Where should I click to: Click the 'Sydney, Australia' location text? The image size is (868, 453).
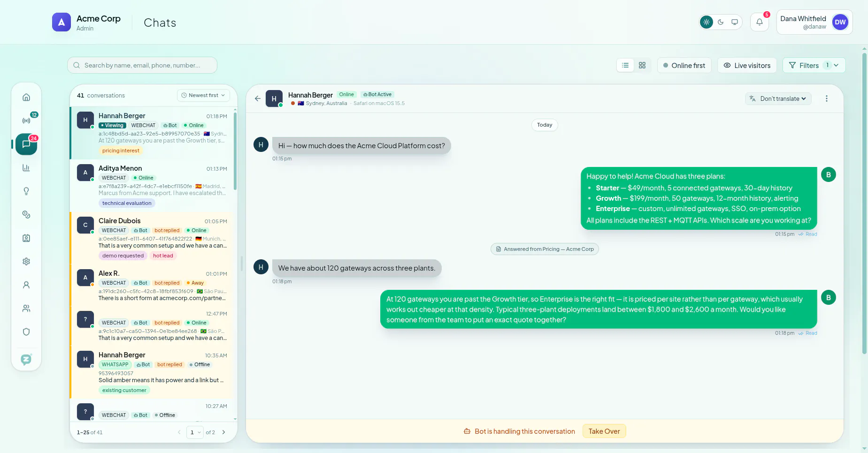(326, 103)
